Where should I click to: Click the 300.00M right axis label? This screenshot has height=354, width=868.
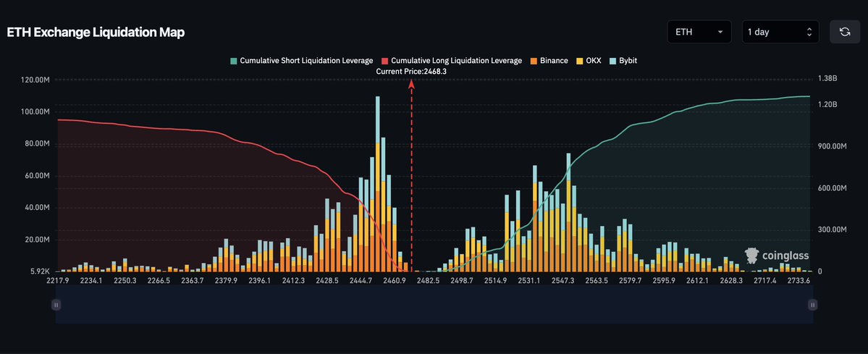point(832,229)
